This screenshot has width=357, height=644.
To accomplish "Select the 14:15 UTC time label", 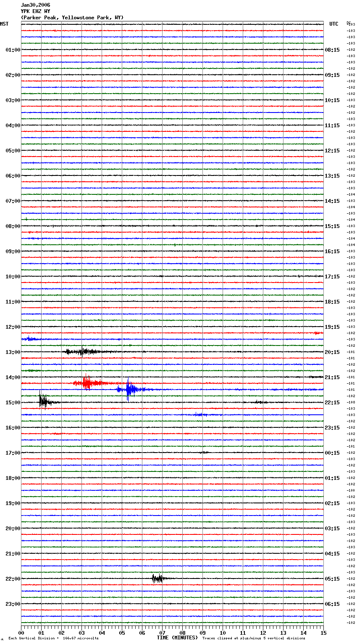I will coord(332,201).
